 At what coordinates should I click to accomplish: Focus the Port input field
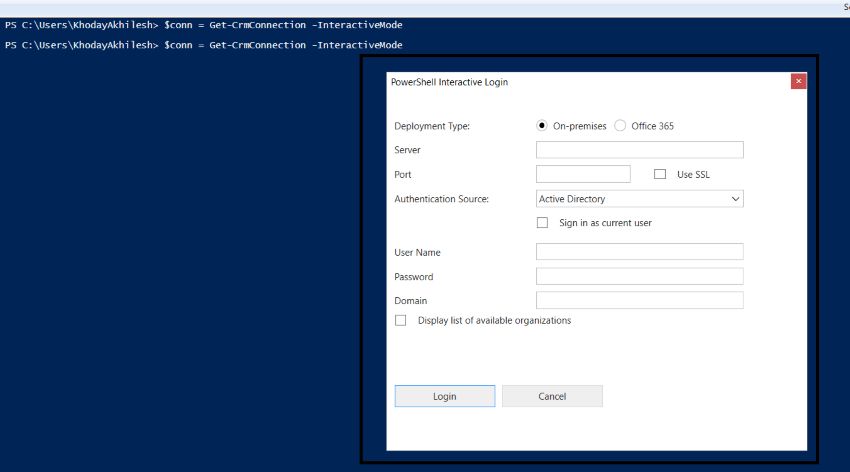tap(583, 174)
